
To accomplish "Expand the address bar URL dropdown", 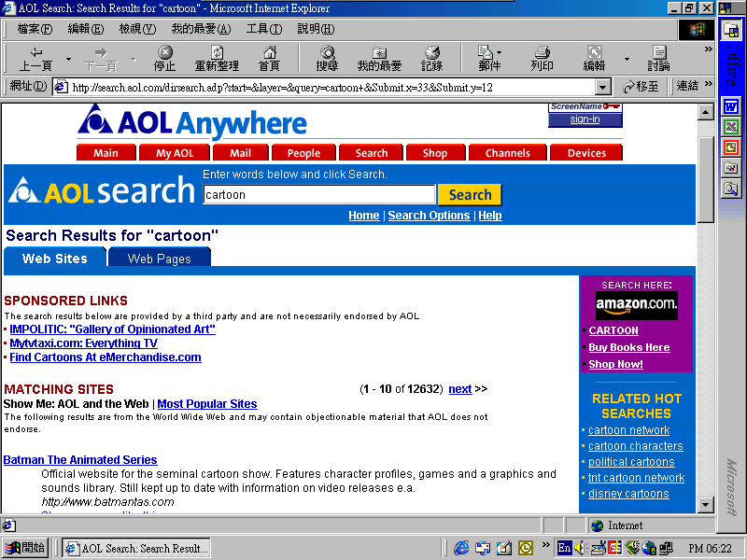I will 602,87.
